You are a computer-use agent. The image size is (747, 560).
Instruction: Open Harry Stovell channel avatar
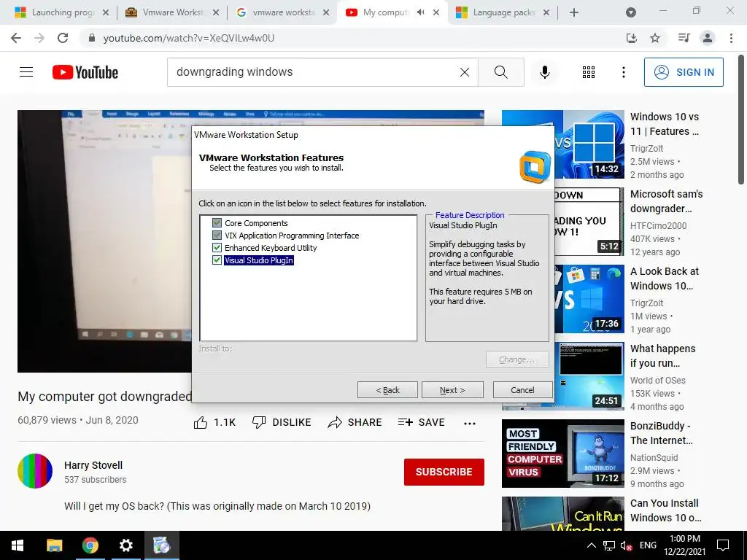(35, 471)
